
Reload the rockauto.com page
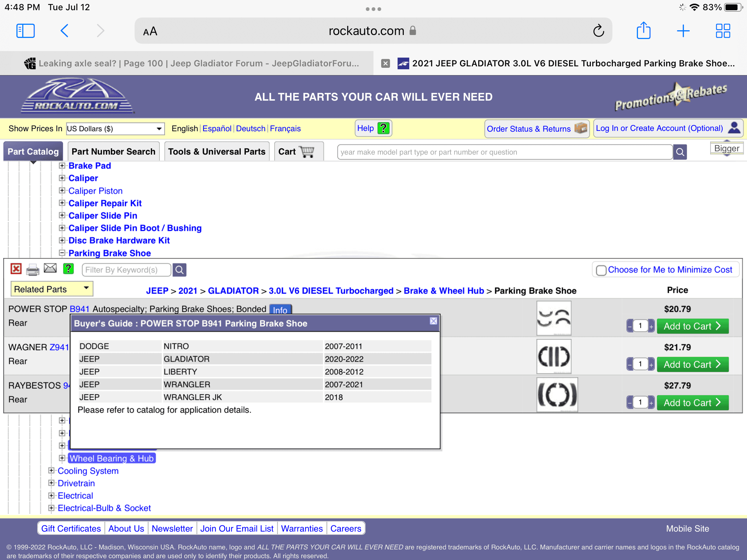tap(598, 31)
